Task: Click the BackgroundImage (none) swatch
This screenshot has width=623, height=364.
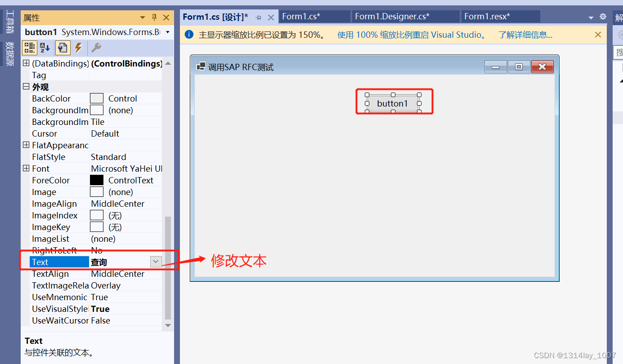Action: tap(97, 110)
